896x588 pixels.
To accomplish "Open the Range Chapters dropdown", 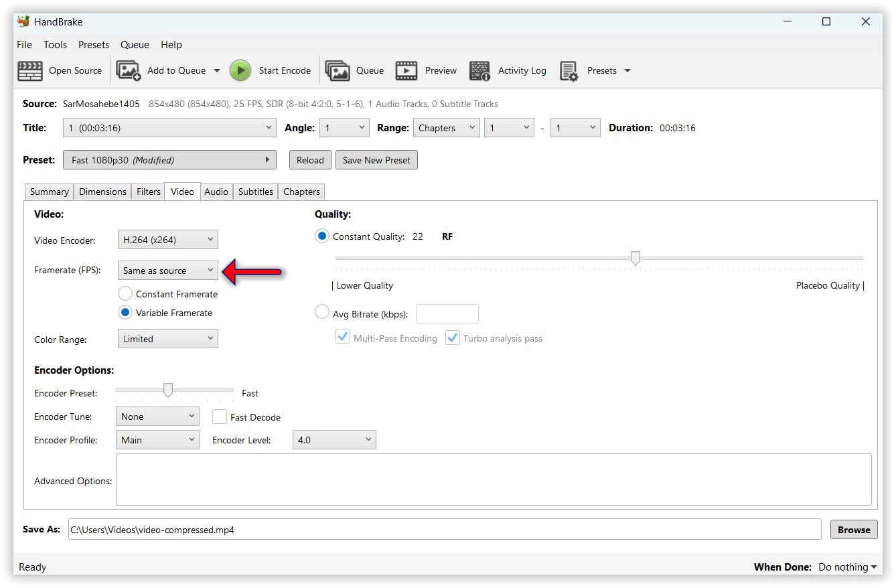I will tap(446, 128).
